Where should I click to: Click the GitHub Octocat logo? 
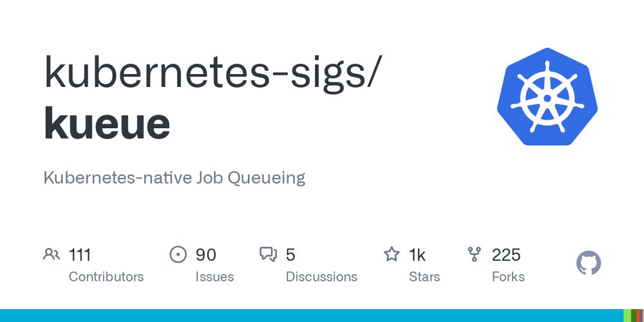[588, 263]
